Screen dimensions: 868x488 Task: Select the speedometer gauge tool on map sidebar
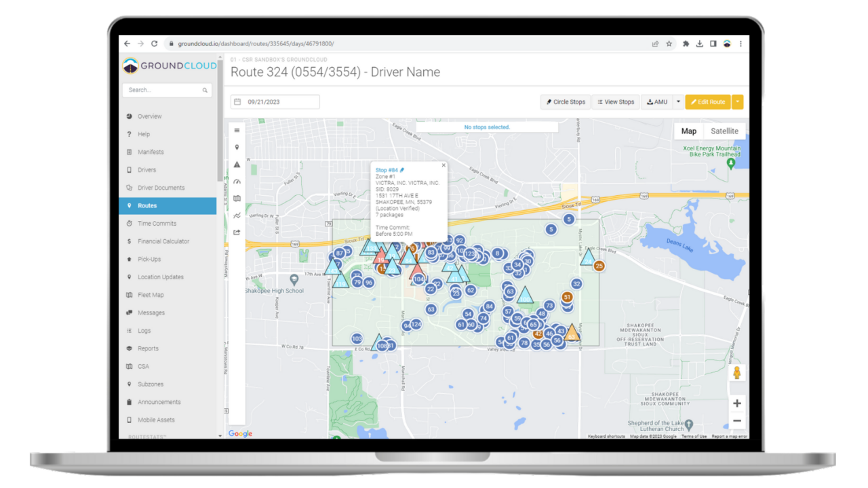pos(236,181)
